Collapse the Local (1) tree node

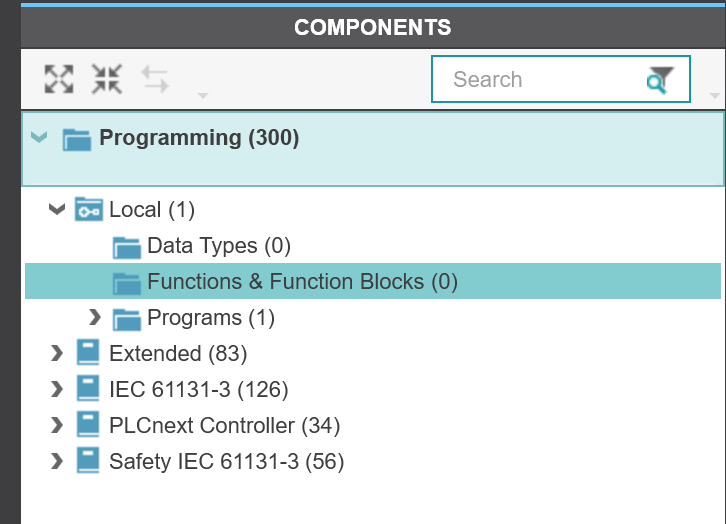pos(57,209)
